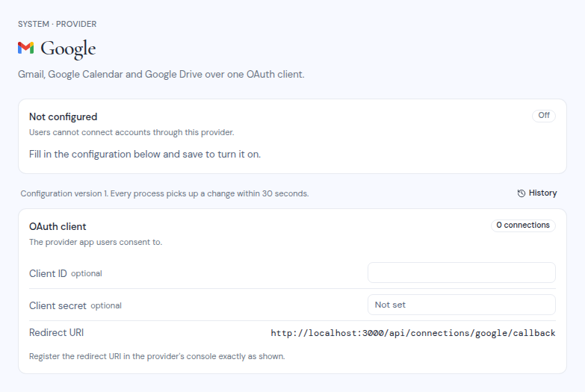Screen dimensions: 585x392
Task: Click the 0 connections badge
Action: pos(523,225)
